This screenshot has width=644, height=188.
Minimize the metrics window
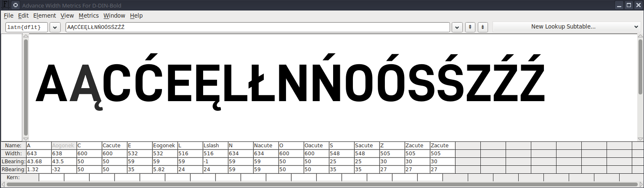click(x=619, y=5)
